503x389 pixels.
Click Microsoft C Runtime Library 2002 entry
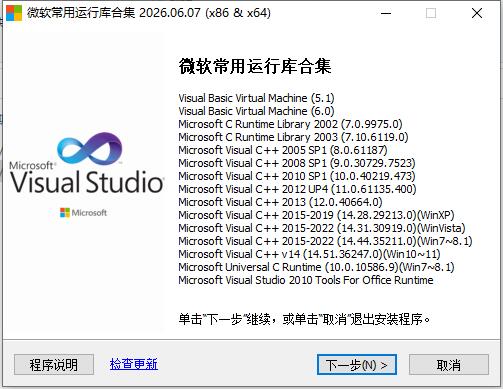pyautogui.click(x=290, y=124)
